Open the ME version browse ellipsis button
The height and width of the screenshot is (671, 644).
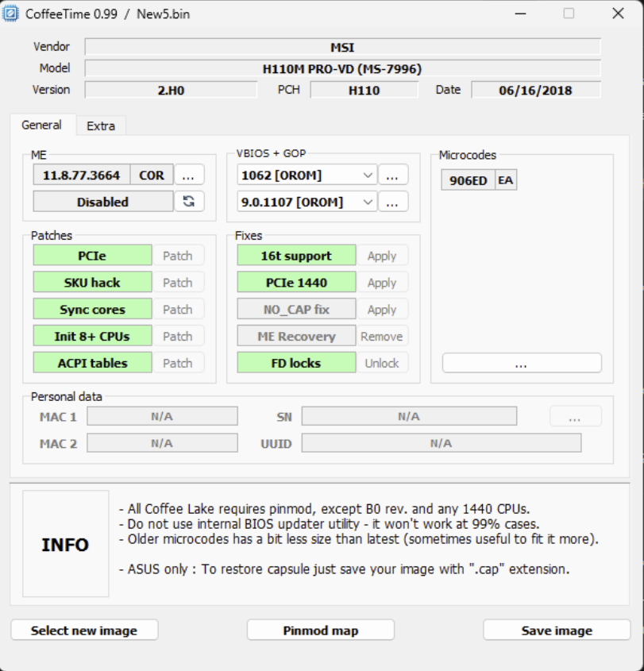(189, 175)
